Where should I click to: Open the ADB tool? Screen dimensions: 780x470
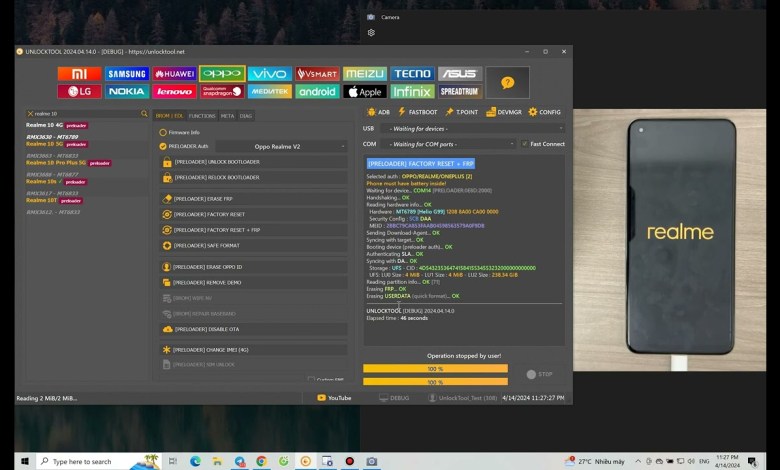(379, 112)
